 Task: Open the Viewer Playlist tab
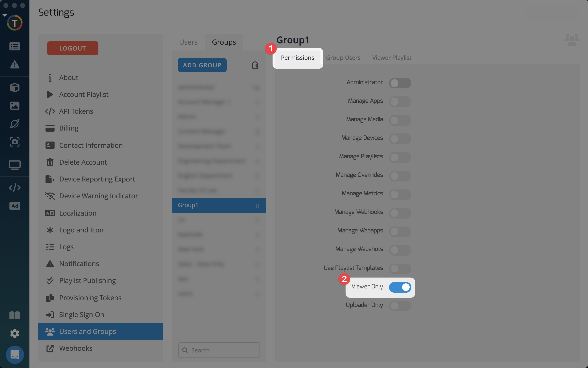[x=392, y=58]
